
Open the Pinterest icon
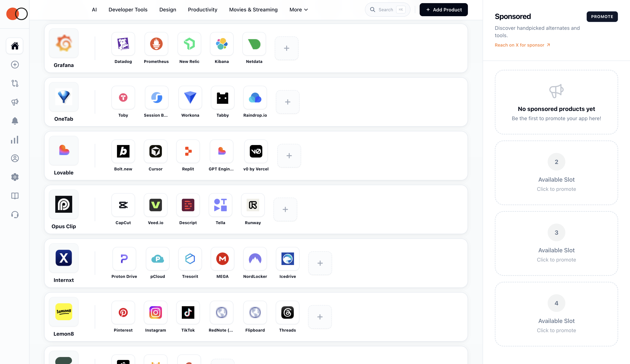click(x=123, y=312)
